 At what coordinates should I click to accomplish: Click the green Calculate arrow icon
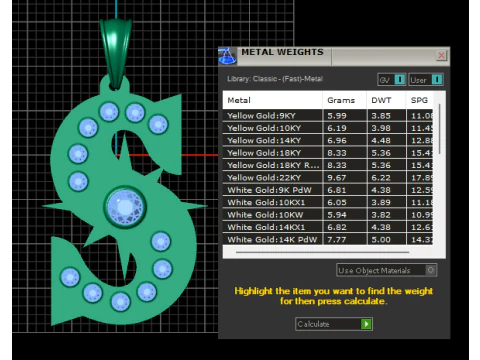(366, 324)
